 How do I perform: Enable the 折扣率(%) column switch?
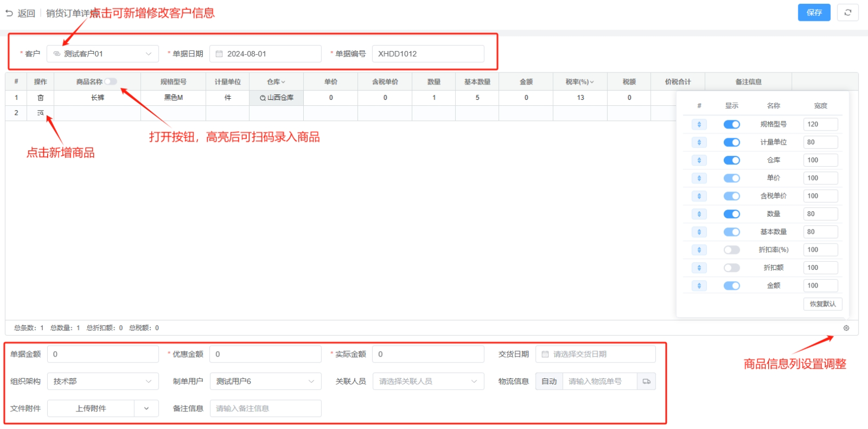[731, 250]
